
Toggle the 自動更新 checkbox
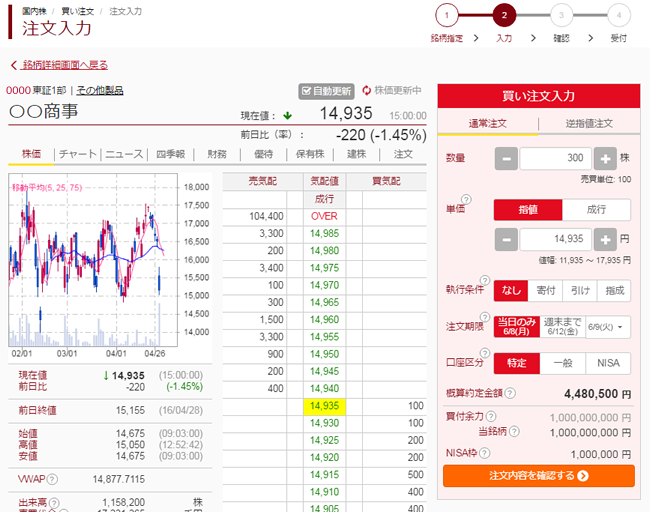306,90
